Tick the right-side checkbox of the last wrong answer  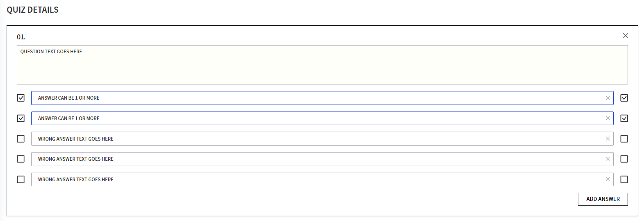pyautogui.click(x=624, y=179)
